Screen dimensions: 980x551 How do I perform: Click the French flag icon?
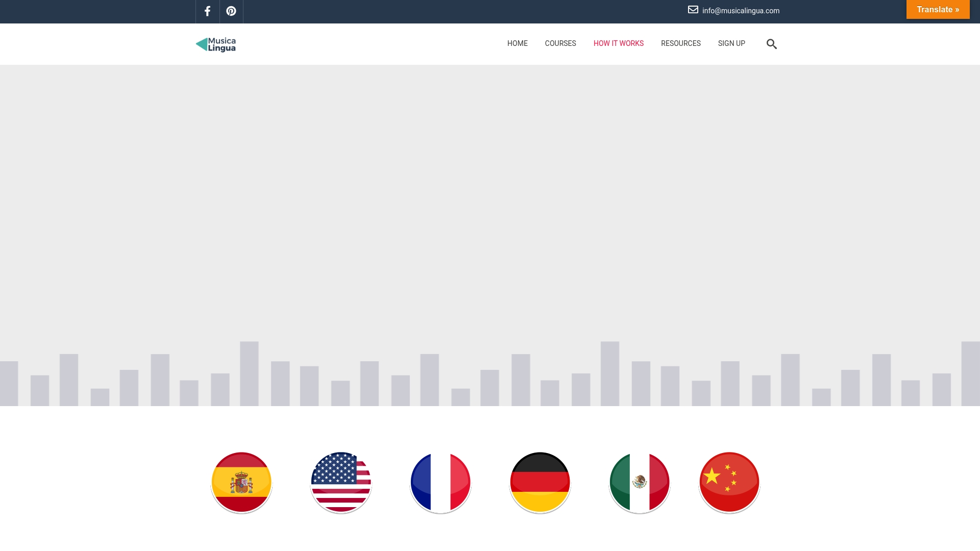(440, 482)
